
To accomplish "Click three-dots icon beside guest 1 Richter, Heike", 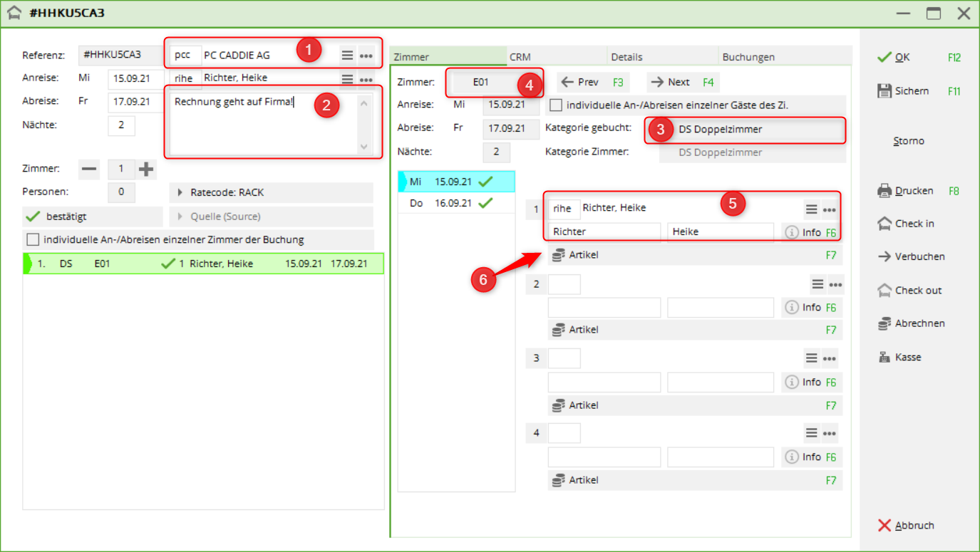I will pos(829,209).
